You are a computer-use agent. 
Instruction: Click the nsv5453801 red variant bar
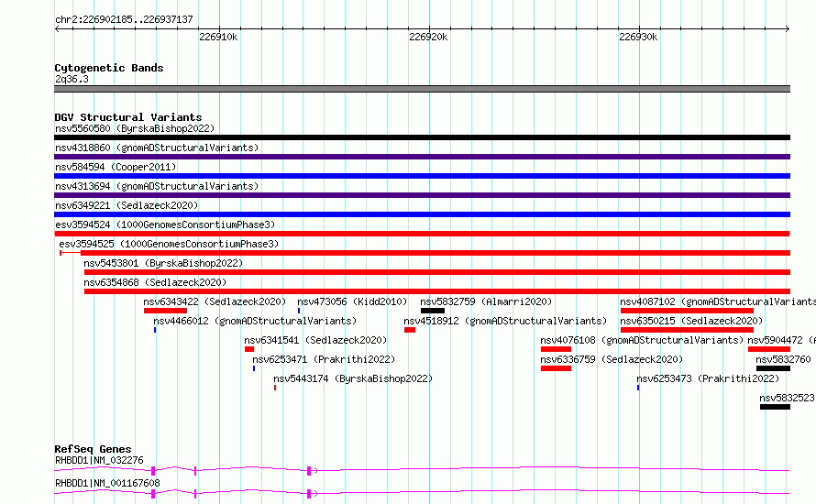click(437, 272)
